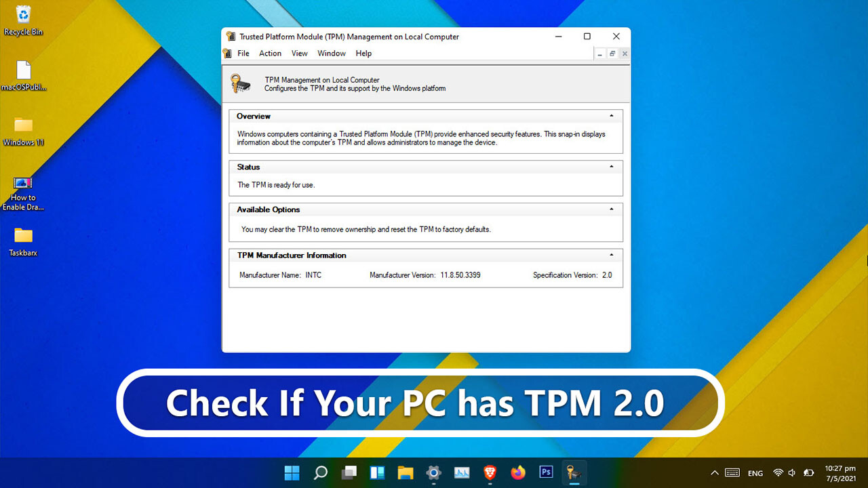
Task: Select the macOSPubl file on desktop
Action: coord(24,76)
